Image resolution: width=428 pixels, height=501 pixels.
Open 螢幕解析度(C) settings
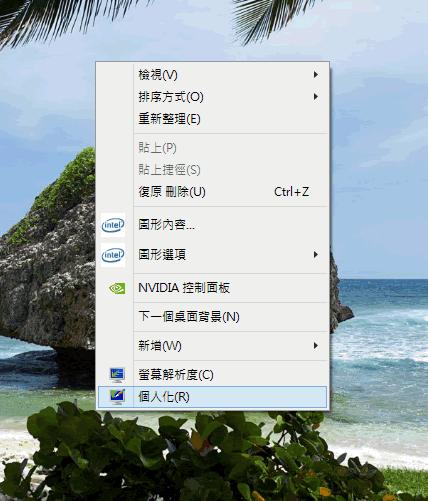[x=212, y=375]
